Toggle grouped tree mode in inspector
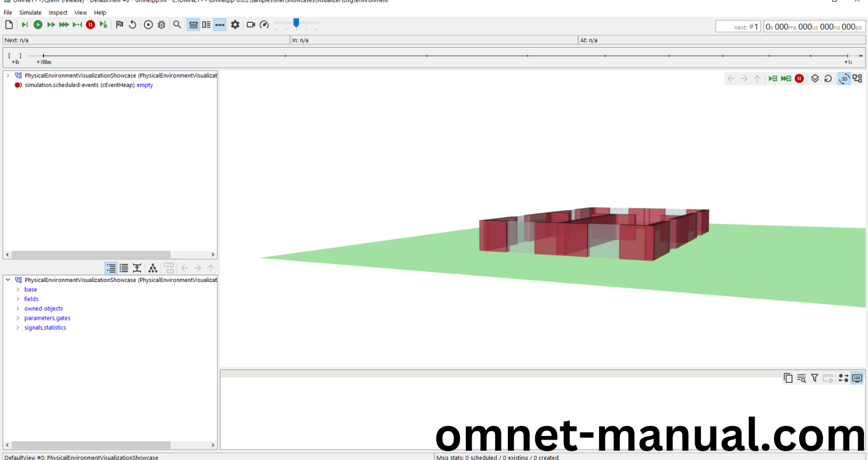This screenshot has width=868, height=460. coord(111,268)
